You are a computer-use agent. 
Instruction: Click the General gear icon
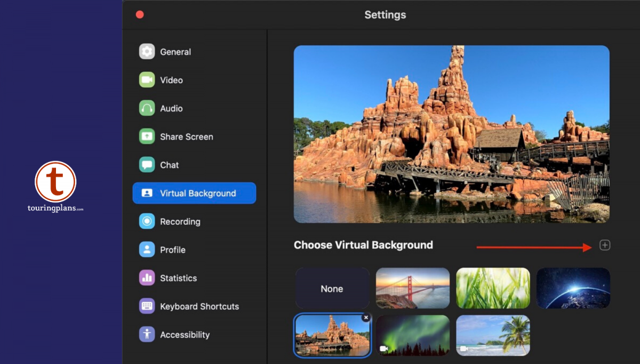tap(147, 52)
